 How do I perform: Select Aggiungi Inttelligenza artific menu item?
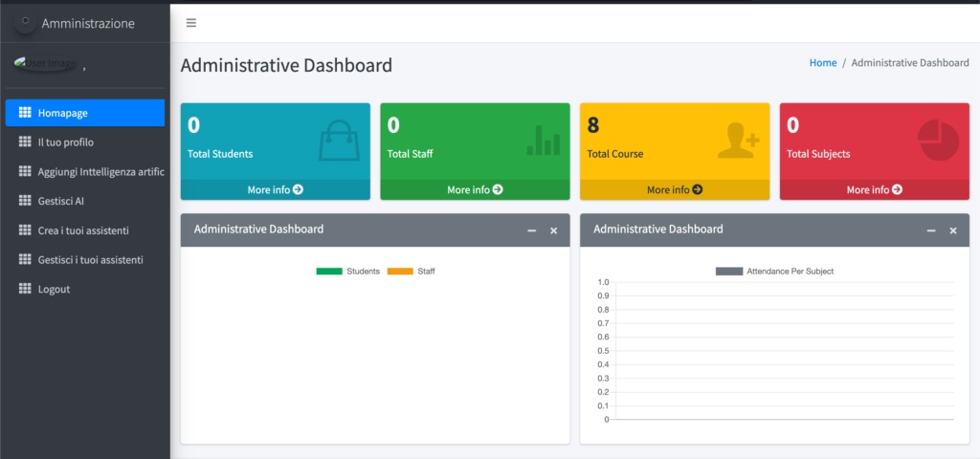pyautogui.click(x=85, y=172)
